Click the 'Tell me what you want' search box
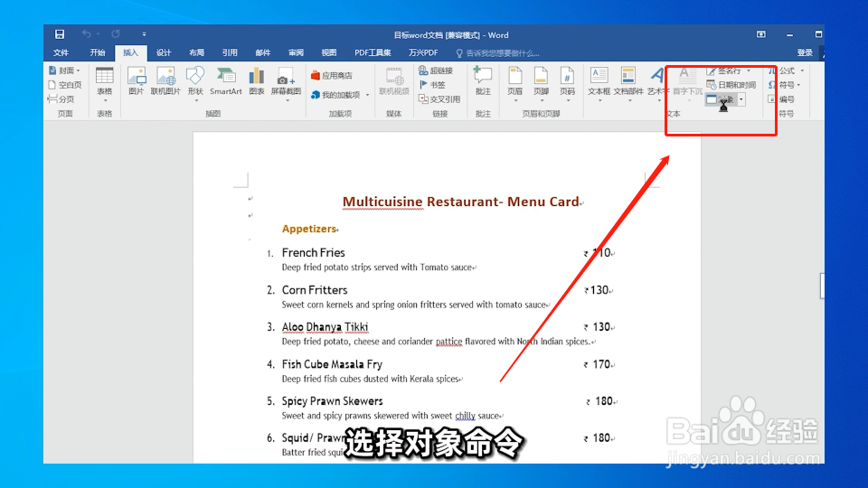Image resolution: width=868 pixels, height=488 pixels. 497,53
